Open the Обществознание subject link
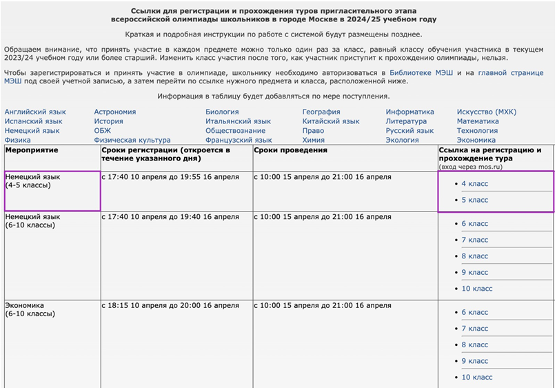 point(235,130)
